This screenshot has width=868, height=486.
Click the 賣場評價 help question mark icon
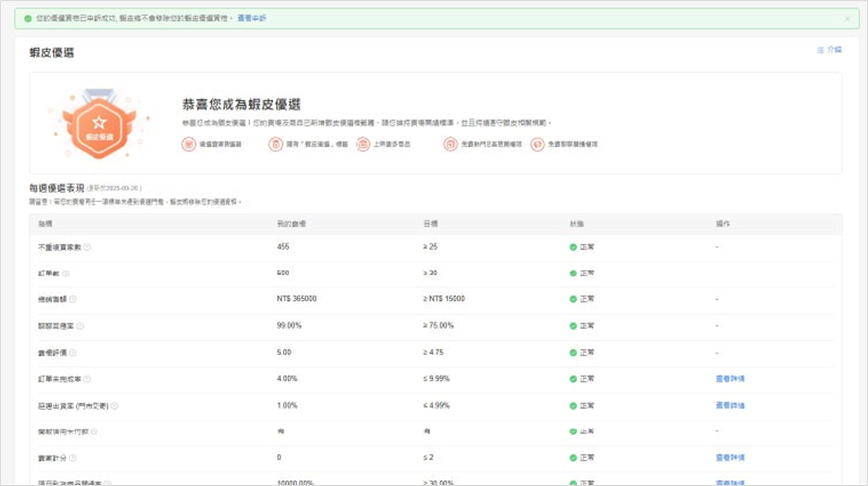click(x=73, y=352)
